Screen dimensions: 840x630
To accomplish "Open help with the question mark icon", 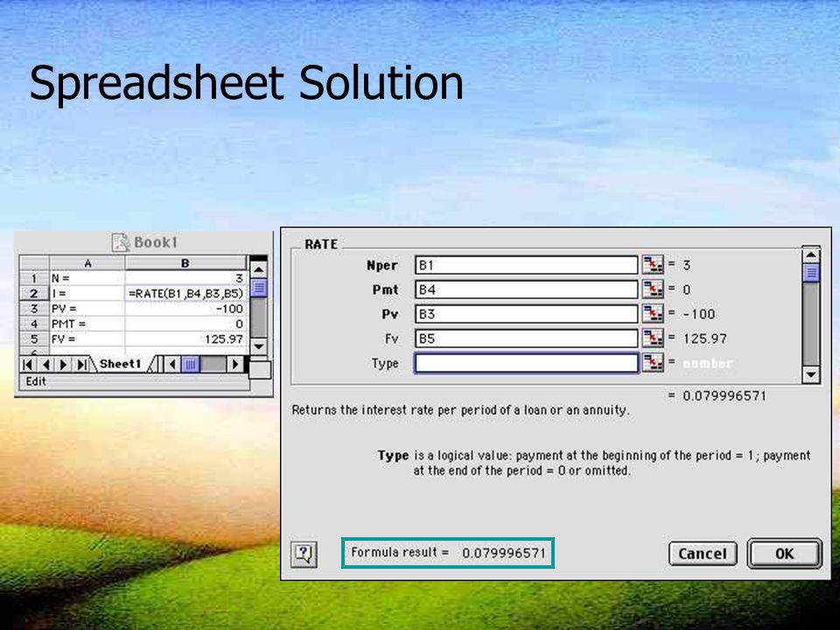I will [304, 554].
